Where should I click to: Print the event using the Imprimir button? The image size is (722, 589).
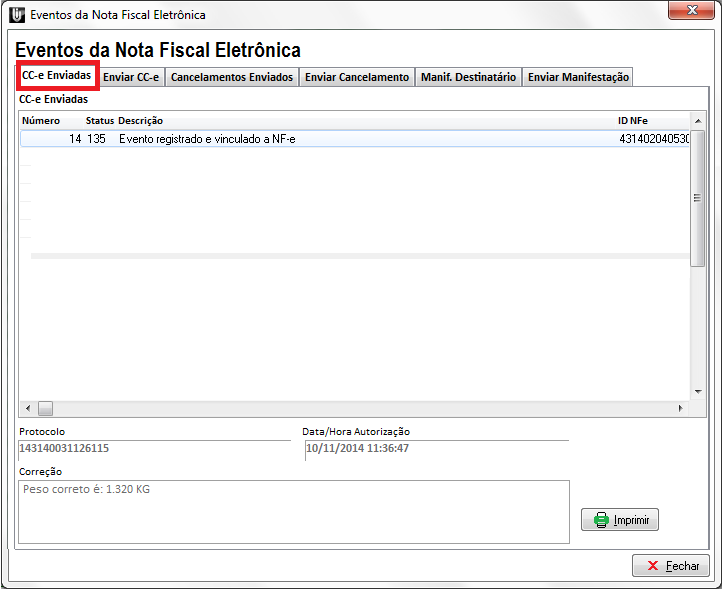(620, 520)
